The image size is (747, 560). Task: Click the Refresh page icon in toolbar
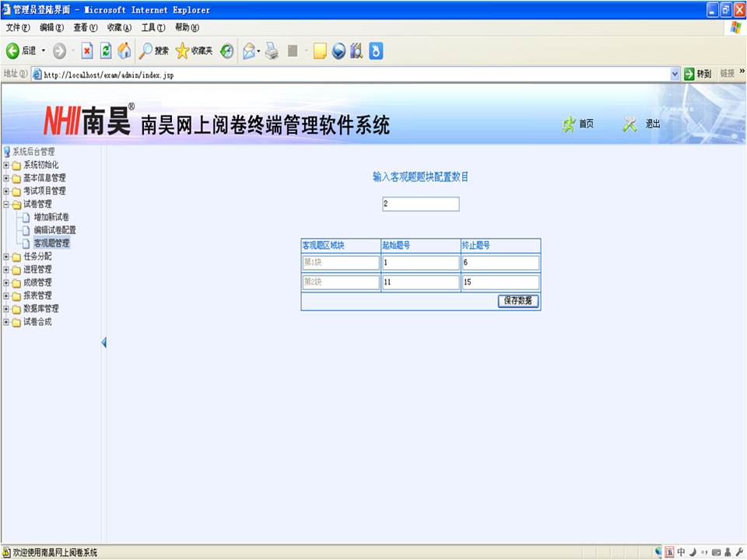point(106,51)
